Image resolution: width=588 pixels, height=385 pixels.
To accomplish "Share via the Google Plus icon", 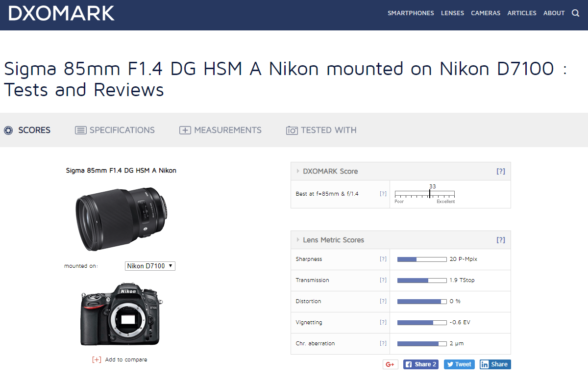I will (x=391, y=364).
